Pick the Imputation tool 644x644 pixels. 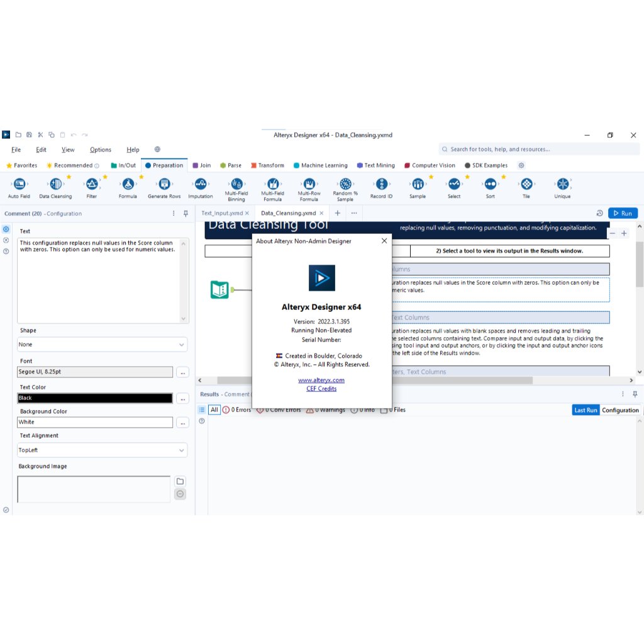(201, 189)
